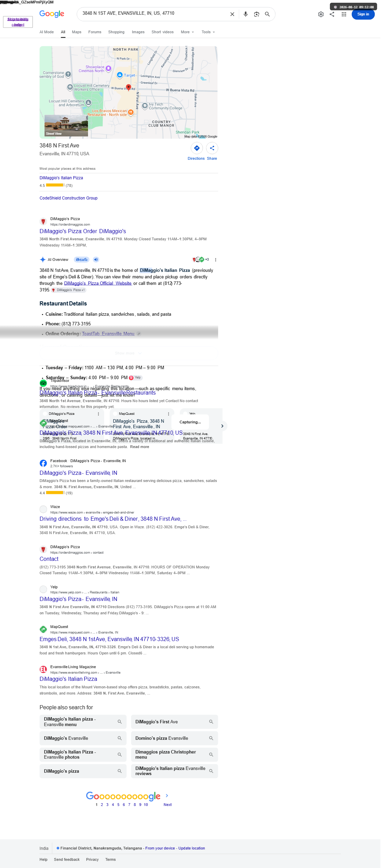Open the Facebook DiMaggio's Pizza - Evansville result
The height and width of the screenshot is (868, 385).
78,473
